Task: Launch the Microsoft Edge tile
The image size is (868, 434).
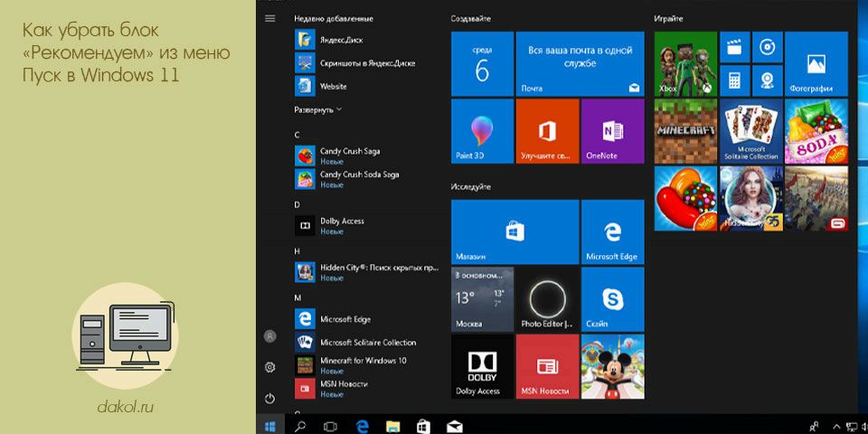Action: point(613,232)
